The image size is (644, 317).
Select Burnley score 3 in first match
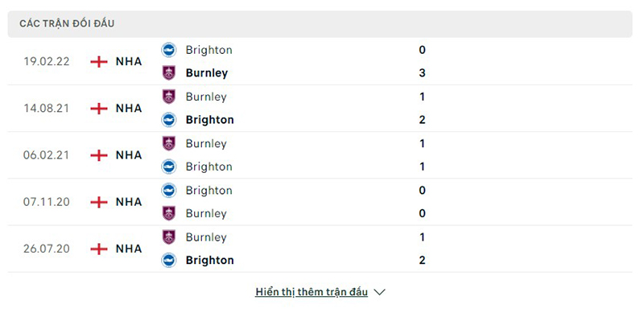tap(422, 73)
